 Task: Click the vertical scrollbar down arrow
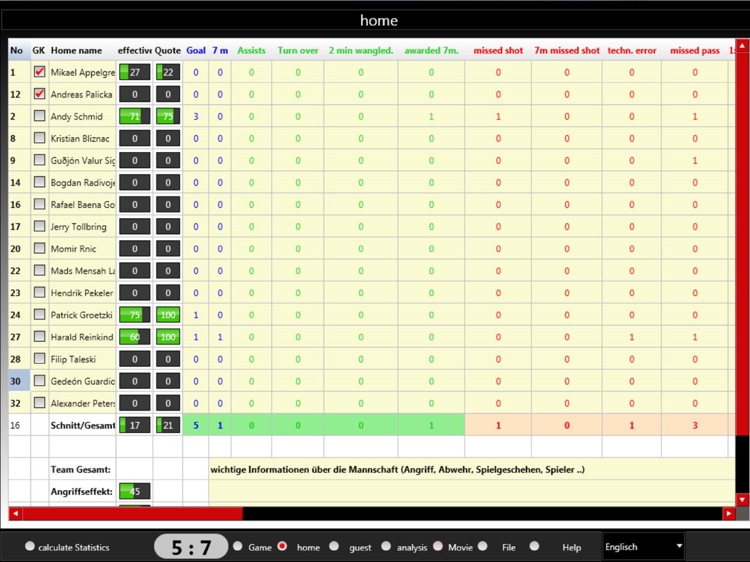pos(742,500)
